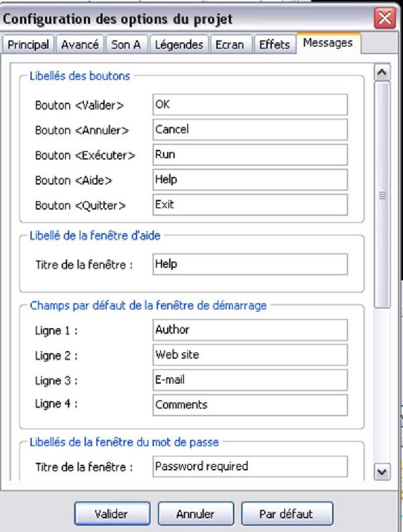Switch to the Principal tab

pyautogui.click(x=28, y=44)
